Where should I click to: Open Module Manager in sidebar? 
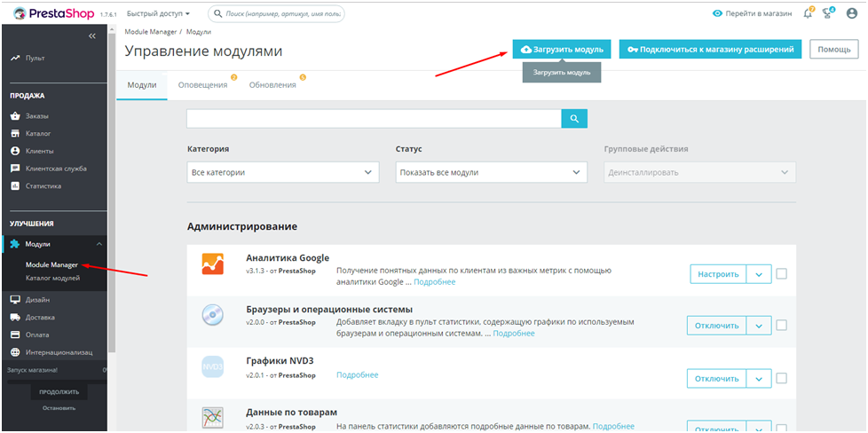(51, 264)
